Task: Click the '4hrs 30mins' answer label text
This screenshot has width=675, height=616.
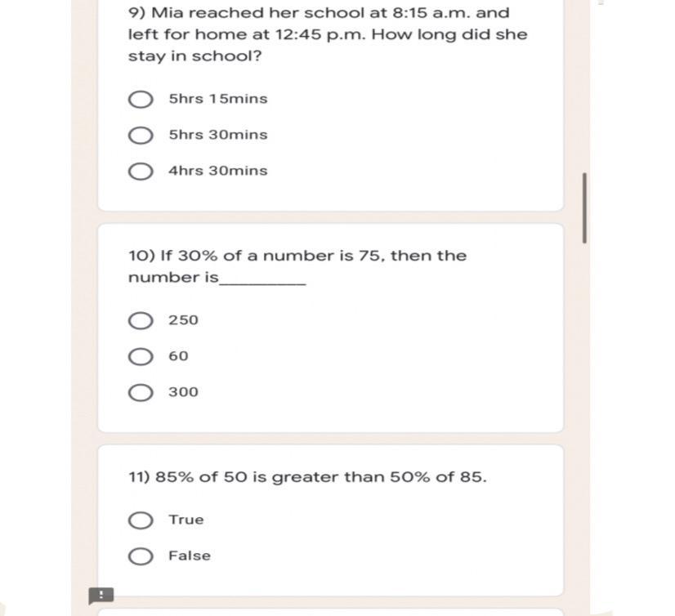Action: (218, 171)
